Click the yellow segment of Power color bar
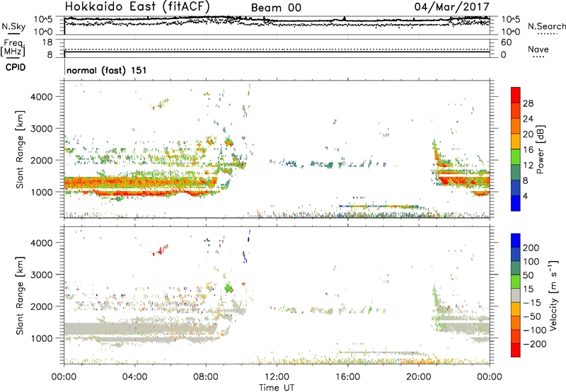Screen dimensions: 566x392 pos(516,142)
